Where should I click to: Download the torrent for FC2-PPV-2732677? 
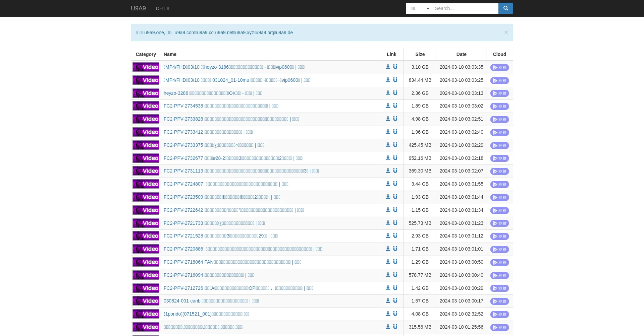[x=388, y=158]
